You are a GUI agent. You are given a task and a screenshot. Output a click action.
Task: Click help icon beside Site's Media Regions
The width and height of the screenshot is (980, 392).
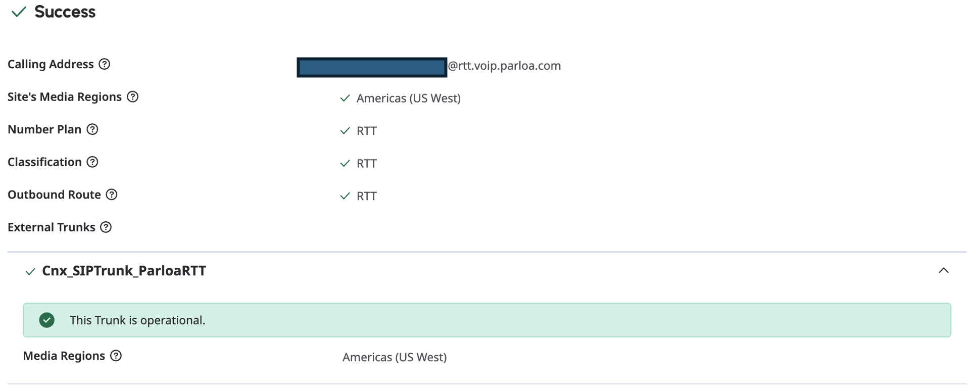click(x=133, y=96)
